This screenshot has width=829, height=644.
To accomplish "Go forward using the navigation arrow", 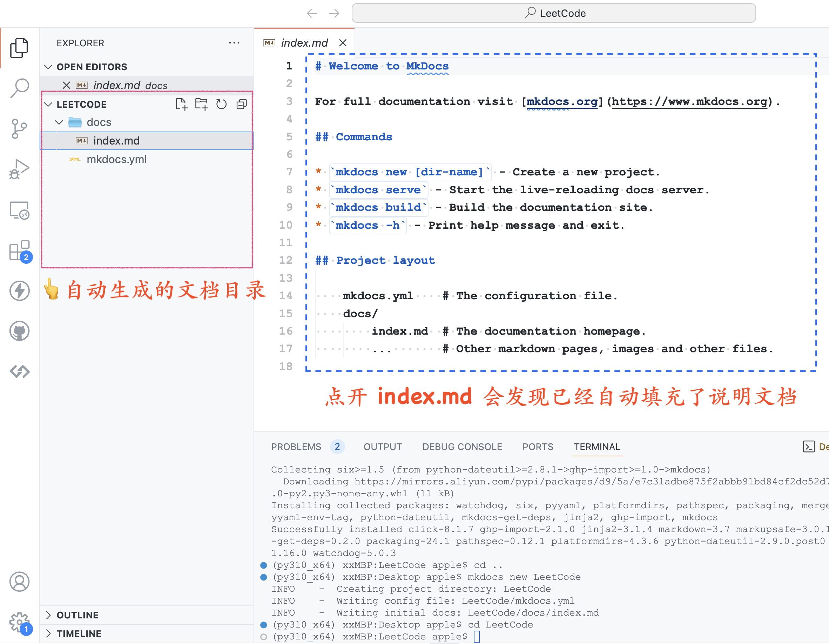I will click(x=334, y=13).
